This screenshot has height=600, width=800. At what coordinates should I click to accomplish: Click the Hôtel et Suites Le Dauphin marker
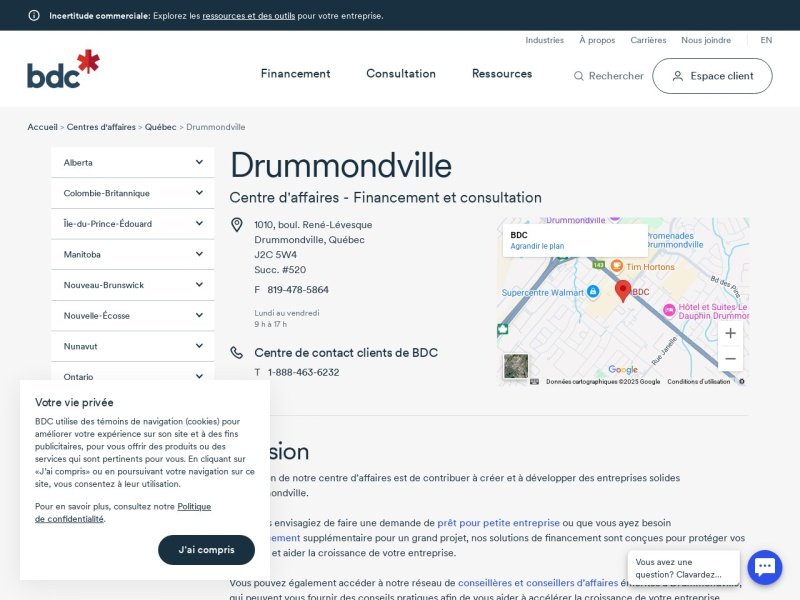[x=669, y=310]
